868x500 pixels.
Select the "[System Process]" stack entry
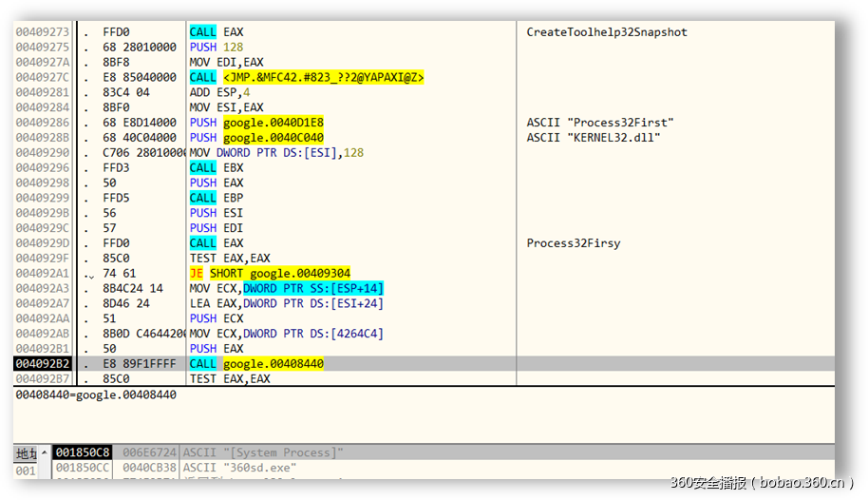pos(263,453)
